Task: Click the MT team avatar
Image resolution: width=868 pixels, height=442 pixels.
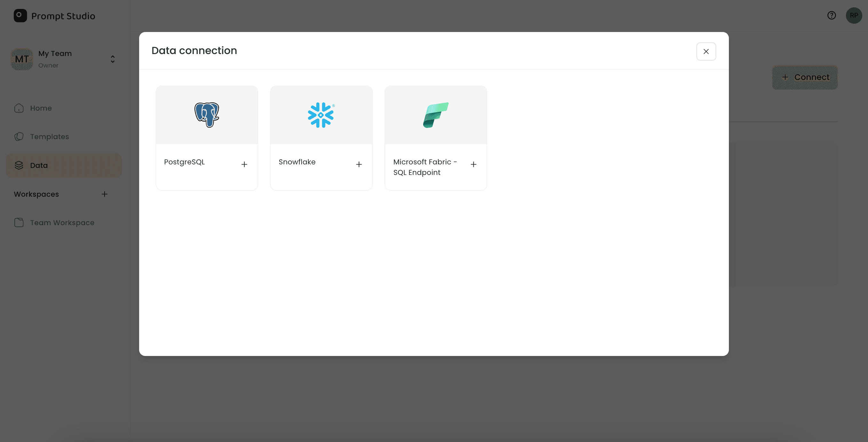Action: click(x=22, y=59)
